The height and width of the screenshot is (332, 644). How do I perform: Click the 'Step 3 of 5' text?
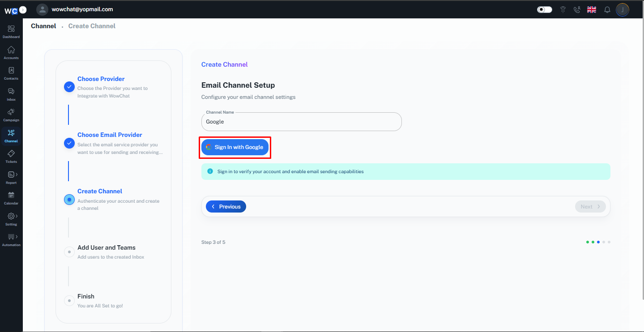tap(213, 242)
